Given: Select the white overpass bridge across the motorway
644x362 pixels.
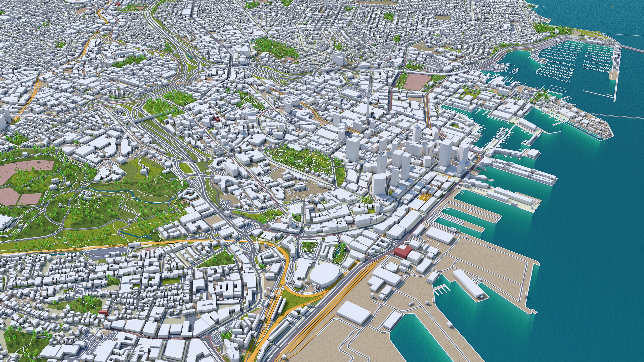Looking at the screenshot, I should click(x=145, y=119).
